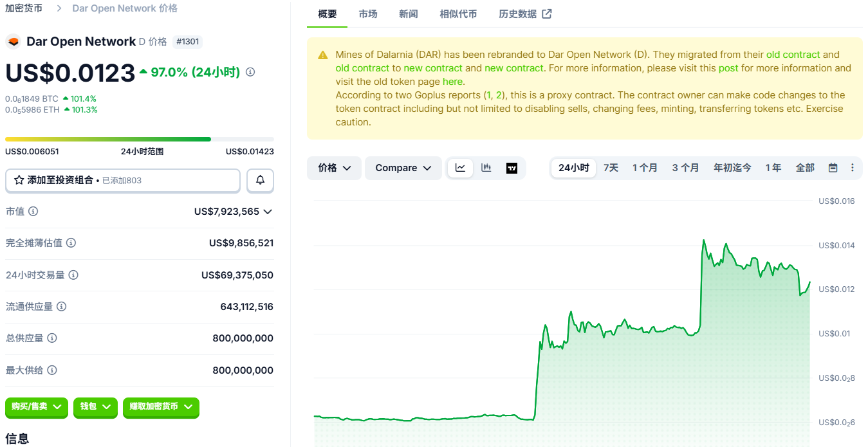
Task: Switch to line chart view icon
Action: coord(461,168)
